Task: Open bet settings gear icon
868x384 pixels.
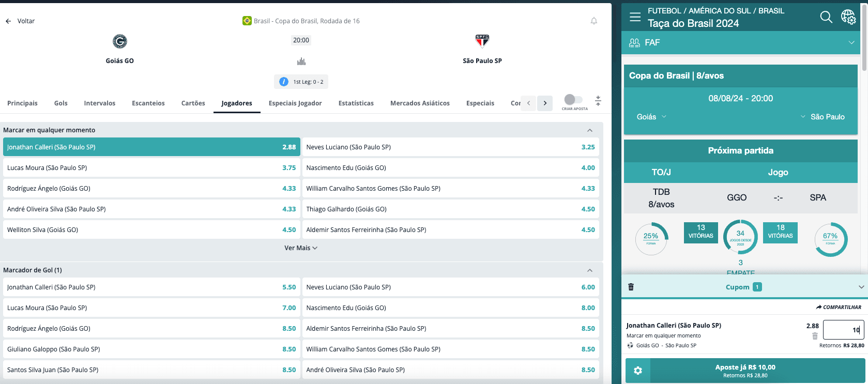Action: [638, 371]
